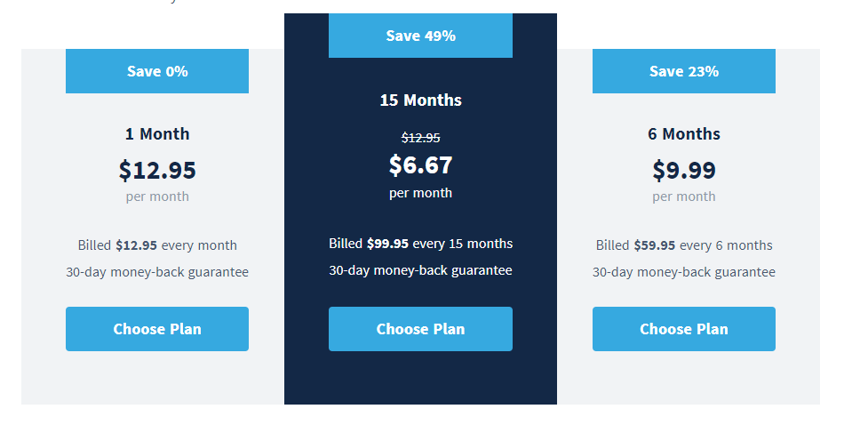Viewport: 868px width, 425px height.
Task: Click the $6.67 discounted price
Action: pos(421,165)
